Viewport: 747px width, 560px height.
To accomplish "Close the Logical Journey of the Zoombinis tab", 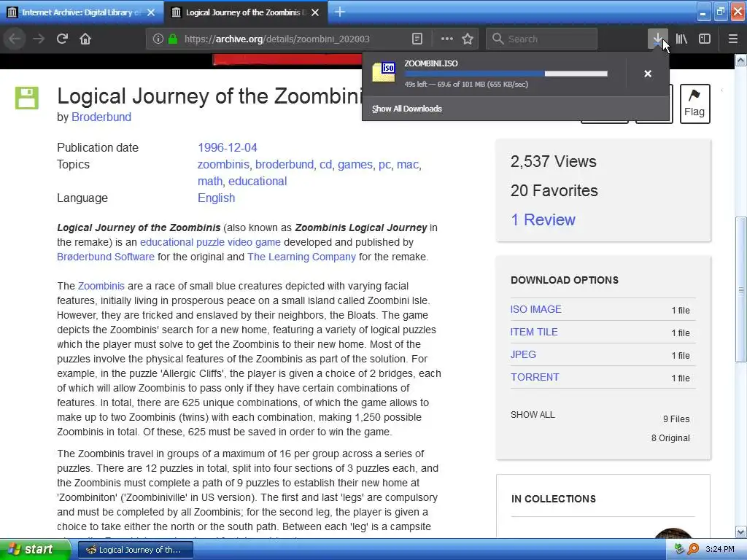I will [x=315, y=12].
